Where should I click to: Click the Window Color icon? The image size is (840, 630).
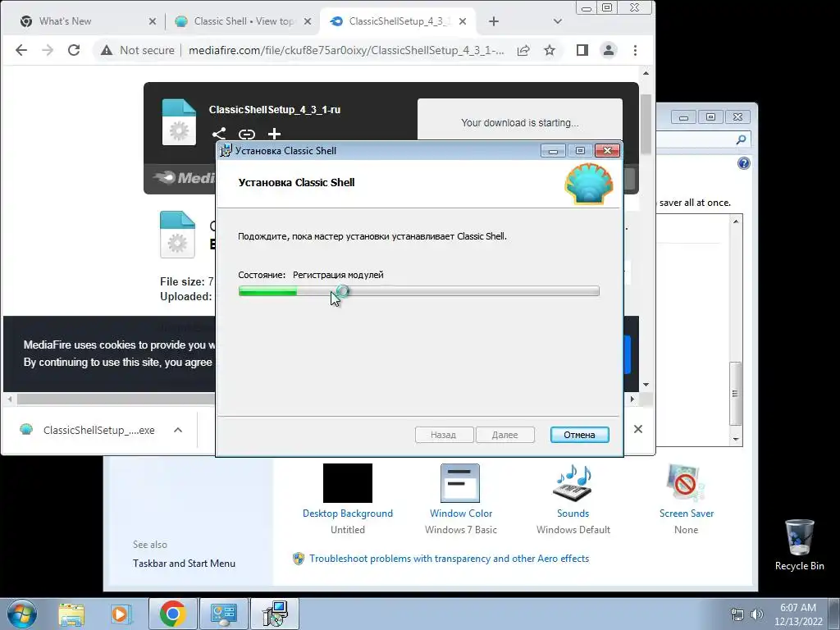[460, 483]
